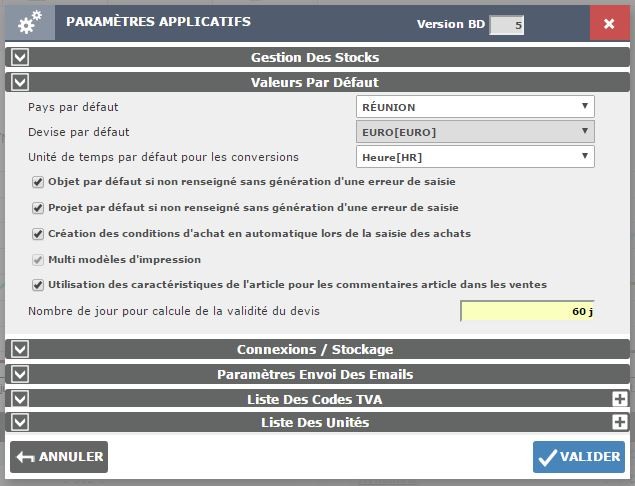Toggle Utilisation des caractéristiques de l'article checkbox

[38, 285]
